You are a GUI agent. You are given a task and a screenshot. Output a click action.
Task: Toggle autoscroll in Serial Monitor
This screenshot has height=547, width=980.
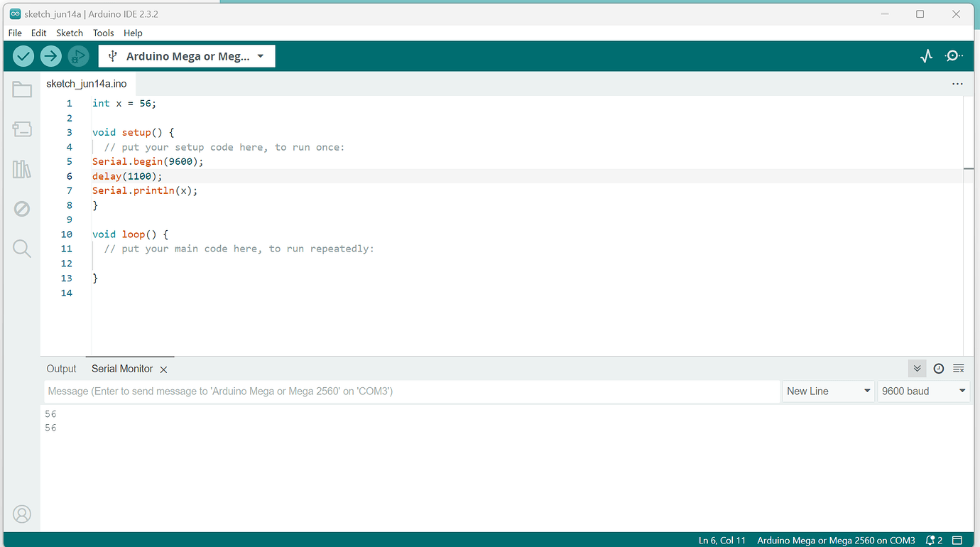917,369
